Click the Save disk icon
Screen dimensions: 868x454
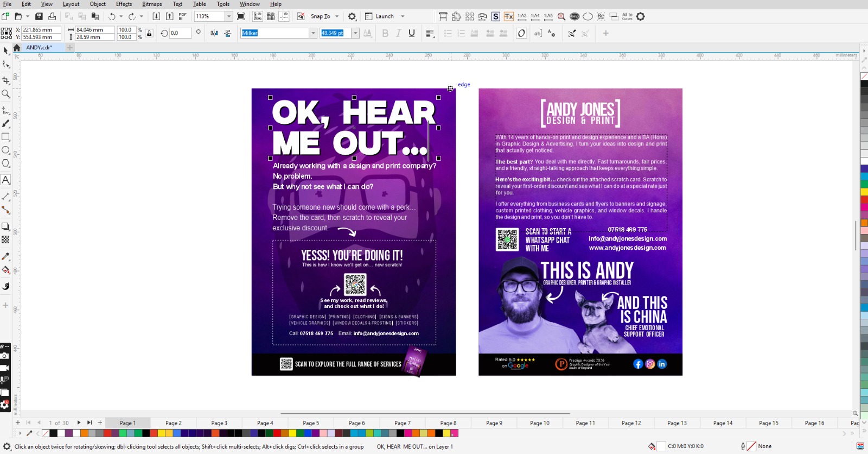[x=39, y=16]
